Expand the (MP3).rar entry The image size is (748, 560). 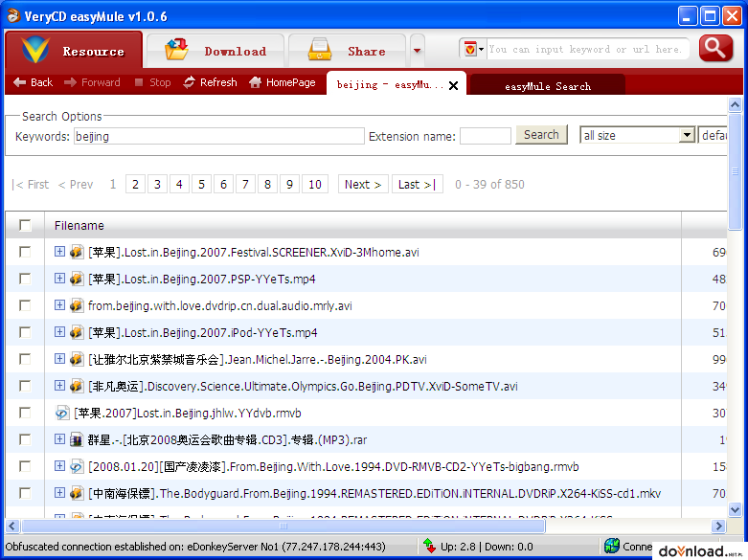(59, 438)
